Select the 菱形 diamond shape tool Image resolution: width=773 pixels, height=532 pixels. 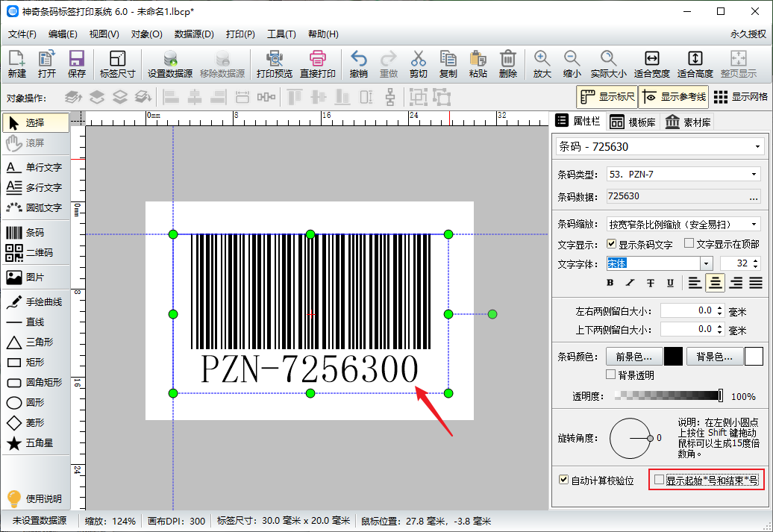(x=35, y=423)
